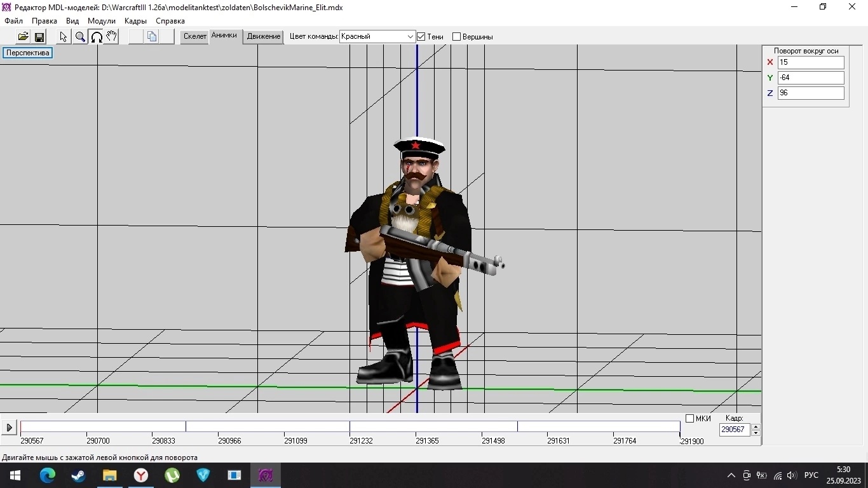Open the Цвет команды team color dropdown

coord(377,37)
